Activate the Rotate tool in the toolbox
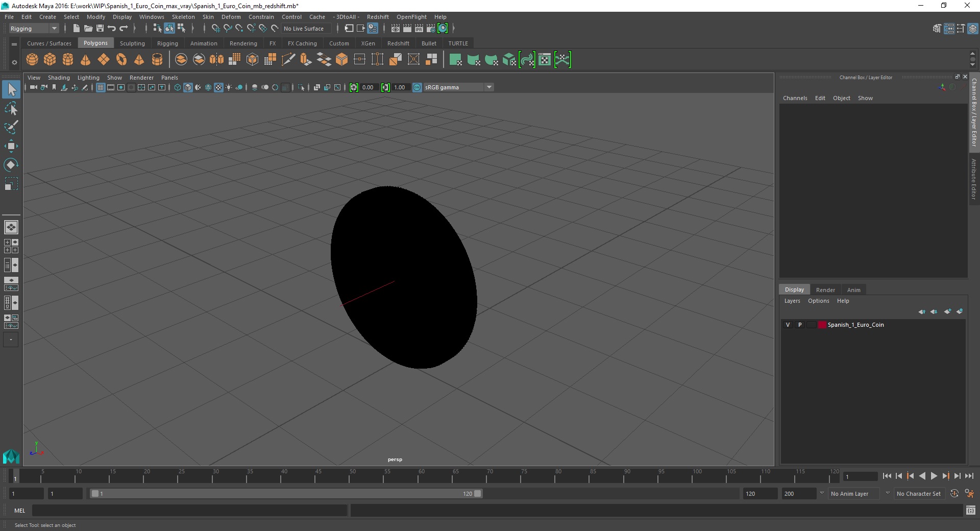Viewport: 980px width, 531px height. click(11, 165)
